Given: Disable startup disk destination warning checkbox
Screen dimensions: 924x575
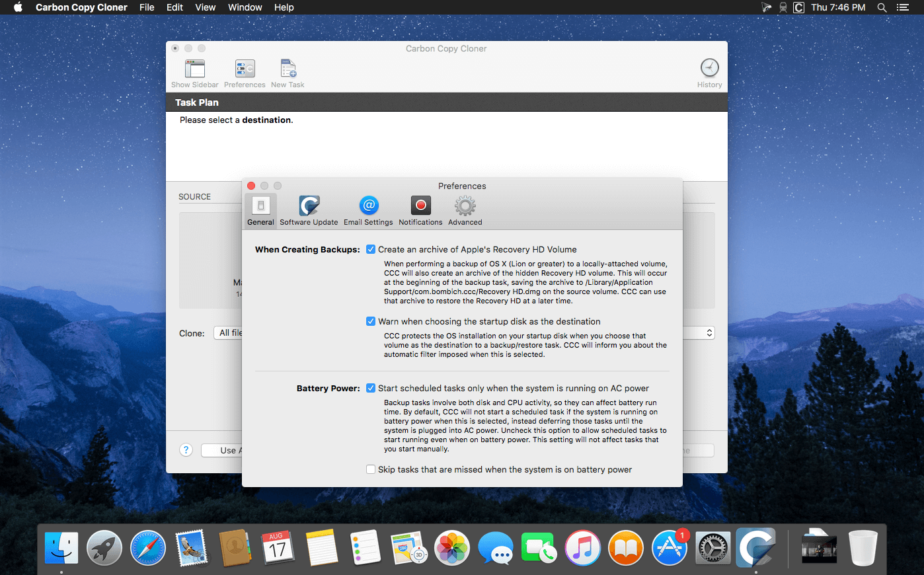Looking at the screenshot, I should (371, 321).
